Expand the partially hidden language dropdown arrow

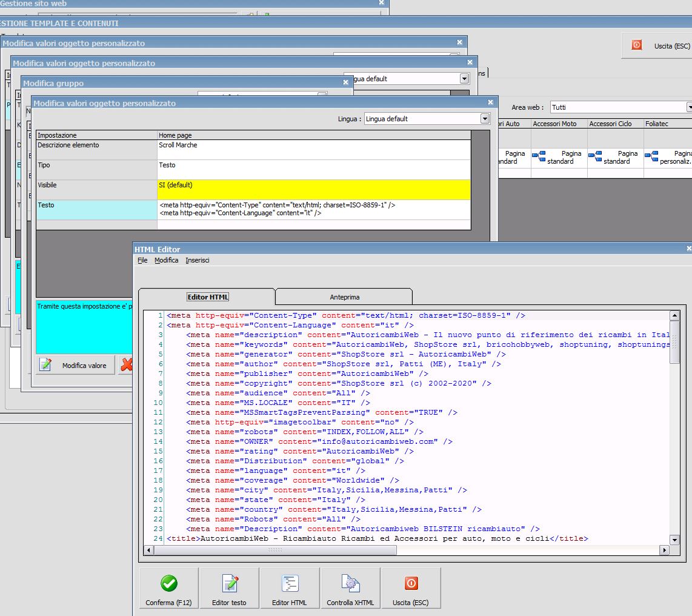464,79
